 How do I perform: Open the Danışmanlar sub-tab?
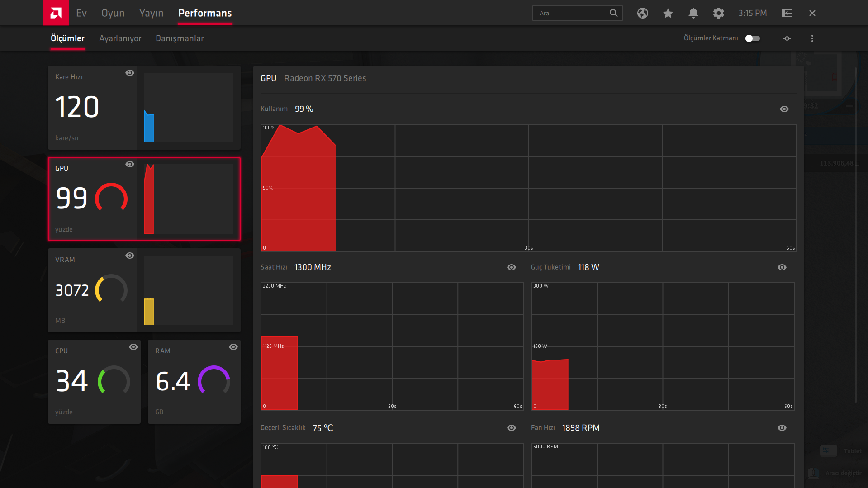180,38
